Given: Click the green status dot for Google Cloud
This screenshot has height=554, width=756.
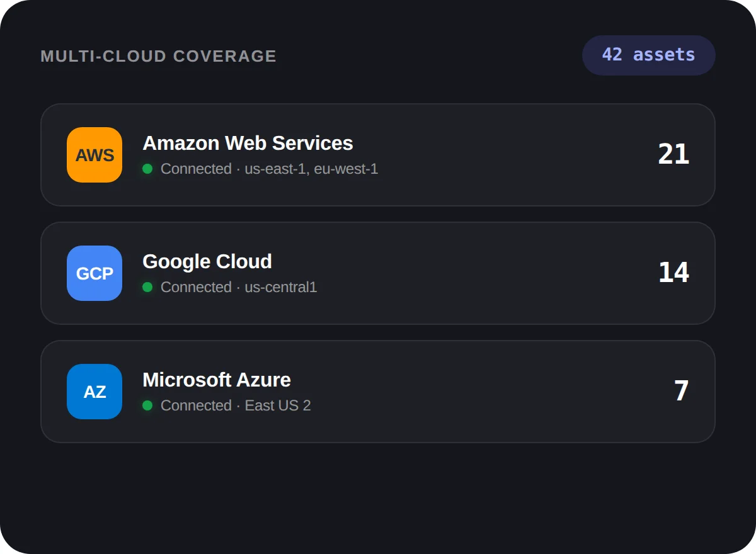Looking at the screenshot, I should [x=147, y=287].
